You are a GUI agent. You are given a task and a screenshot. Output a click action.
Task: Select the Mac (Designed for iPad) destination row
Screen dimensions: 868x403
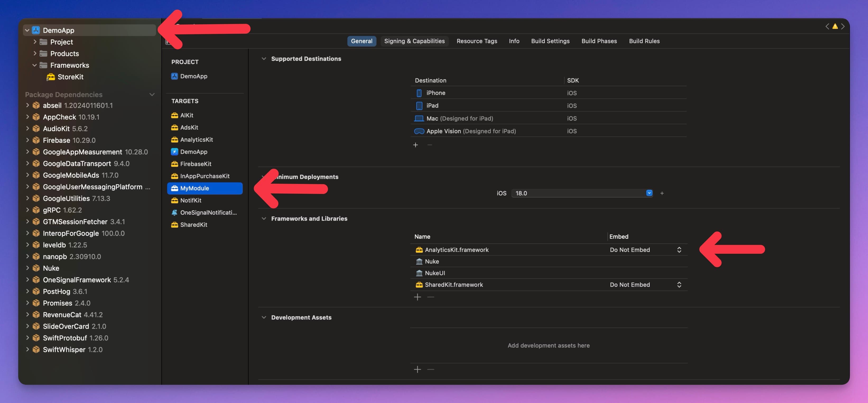pos(549,119)
